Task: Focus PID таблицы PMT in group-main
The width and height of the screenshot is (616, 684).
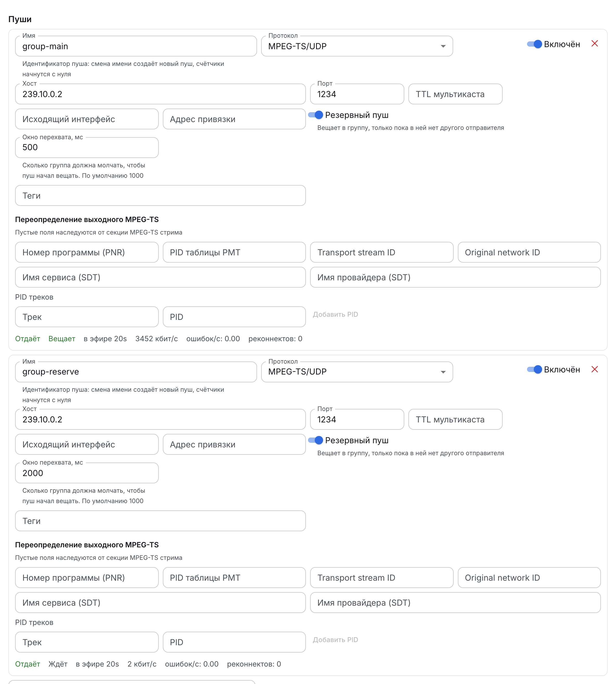Action: click(x=234, y=252)
